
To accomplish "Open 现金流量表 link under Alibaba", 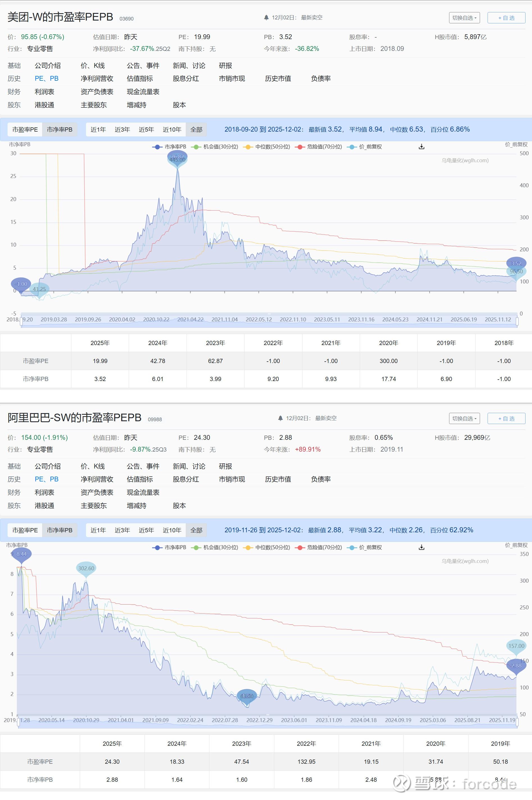I will point(143,492).
